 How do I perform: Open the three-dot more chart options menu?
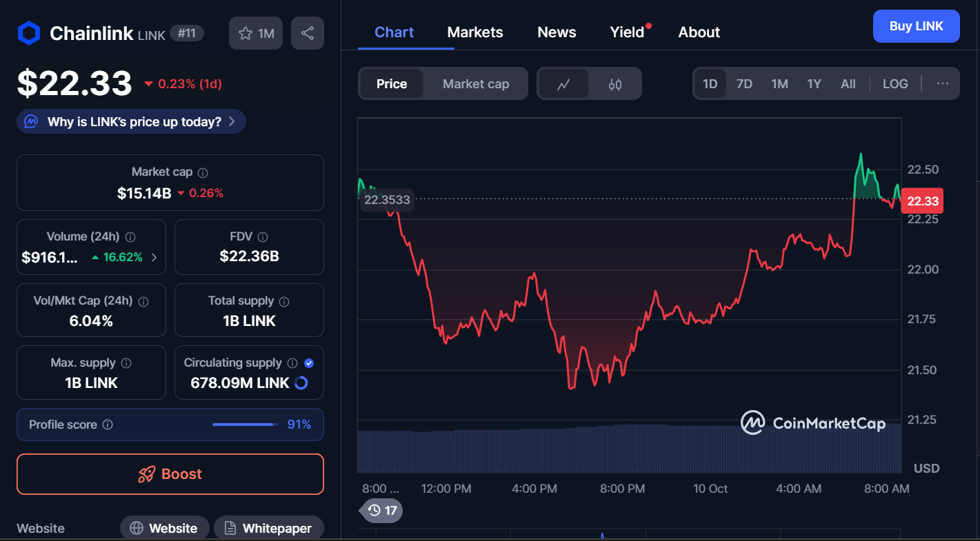[943, 84]
